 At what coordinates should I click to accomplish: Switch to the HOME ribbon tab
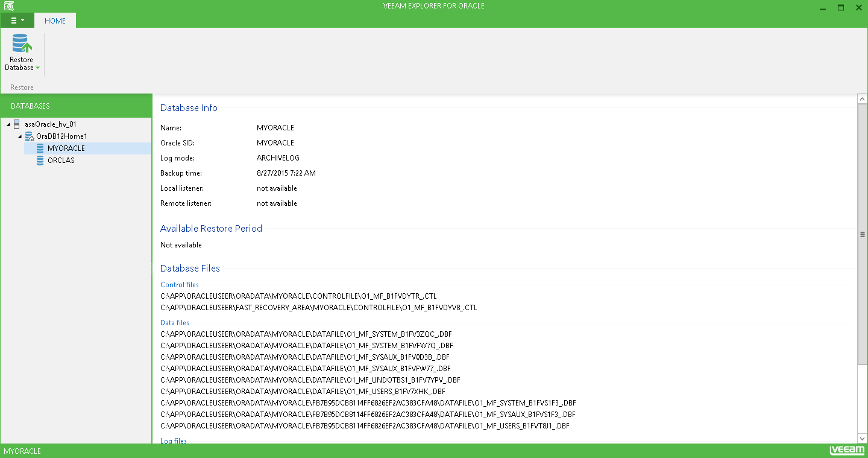pyautogui.click(x=55, y=21)
